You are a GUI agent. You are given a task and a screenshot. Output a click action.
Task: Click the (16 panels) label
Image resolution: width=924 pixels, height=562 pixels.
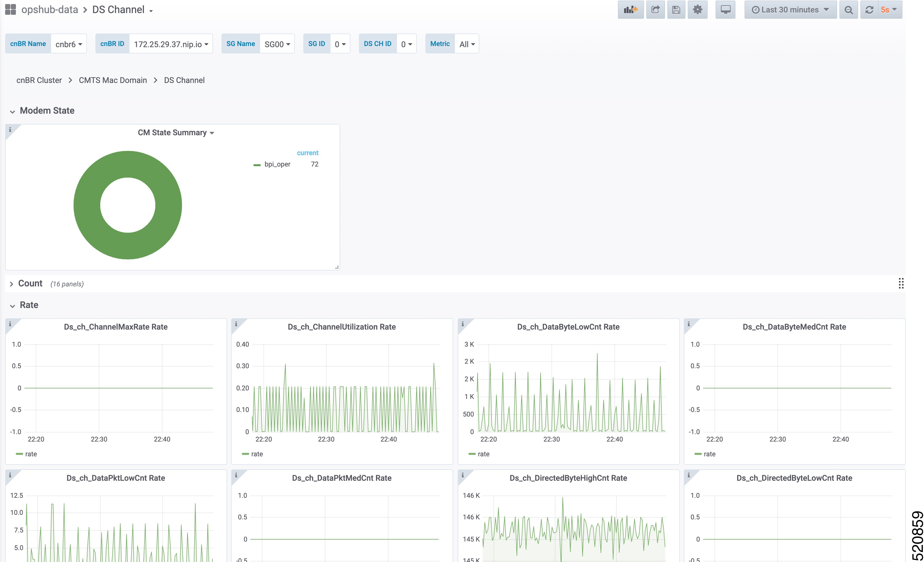pos(67,284)
